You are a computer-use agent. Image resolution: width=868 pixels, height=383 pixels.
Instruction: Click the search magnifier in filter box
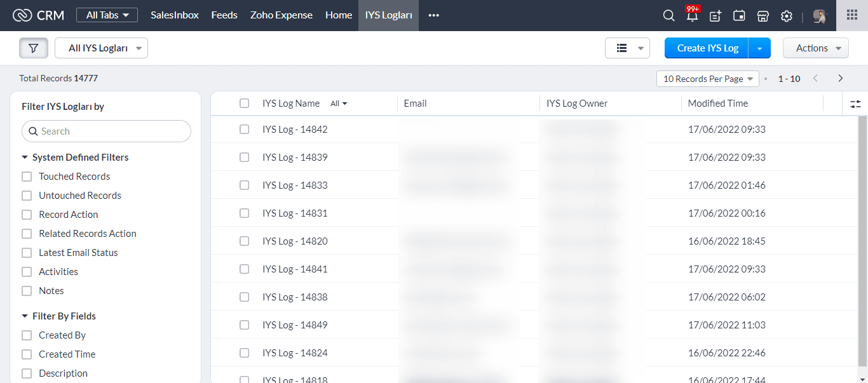coord(34,131)
